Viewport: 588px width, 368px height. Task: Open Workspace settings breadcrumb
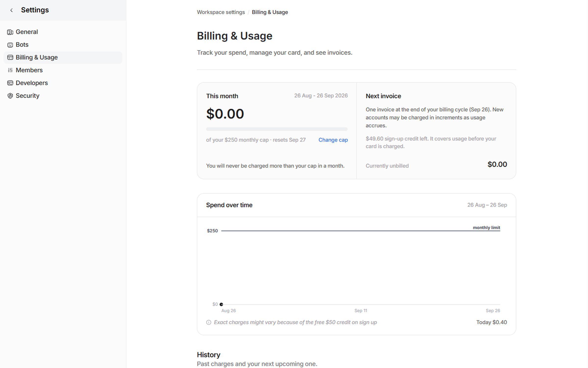221,12
